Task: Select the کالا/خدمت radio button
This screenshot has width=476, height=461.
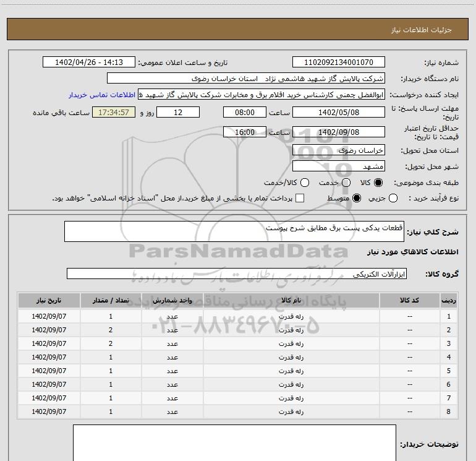Action: 305,183
